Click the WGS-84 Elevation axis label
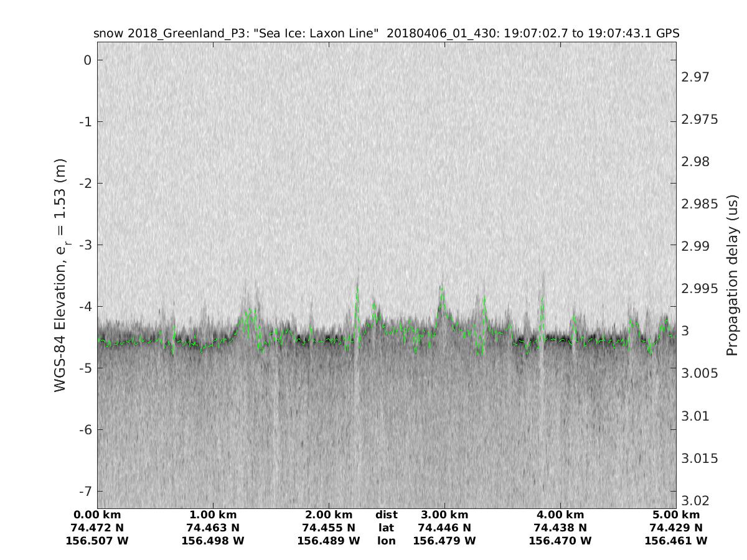 tap(60, 275)
